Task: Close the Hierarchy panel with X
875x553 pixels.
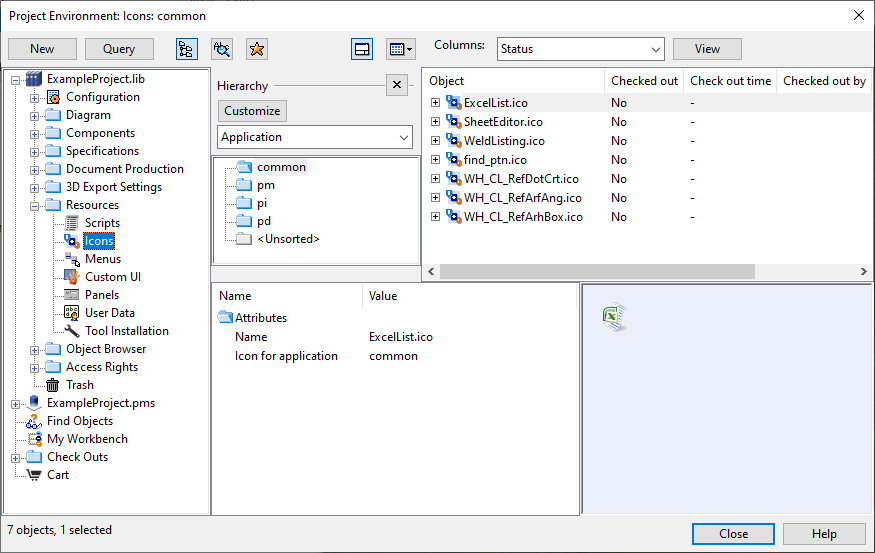Action: point(396,85)
